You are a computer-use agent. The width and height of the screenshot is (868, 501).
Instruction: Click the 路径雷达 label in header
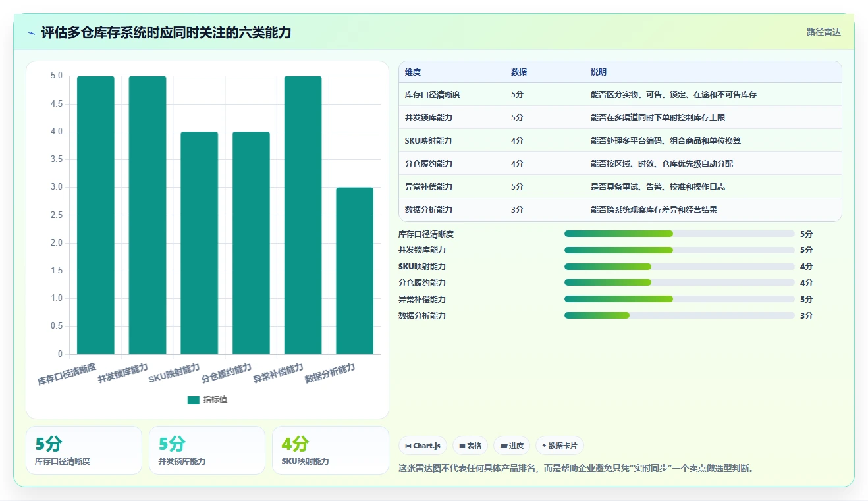click(824, 32)
